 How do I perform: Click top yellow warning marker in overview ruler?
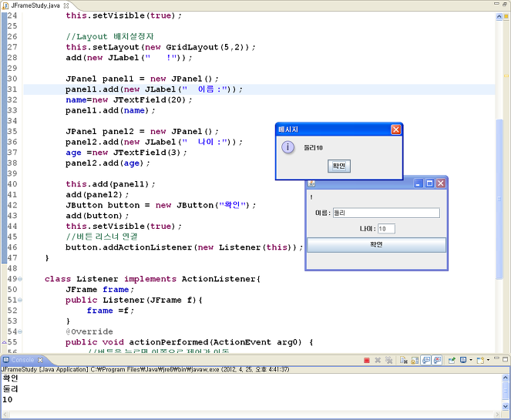pos(506,16)
